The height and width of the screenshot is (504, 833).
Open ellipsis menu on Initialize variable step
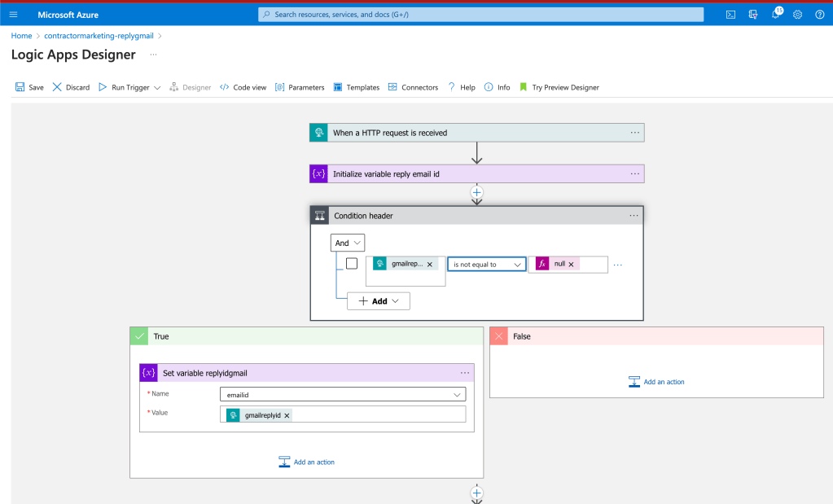(635, 173)
